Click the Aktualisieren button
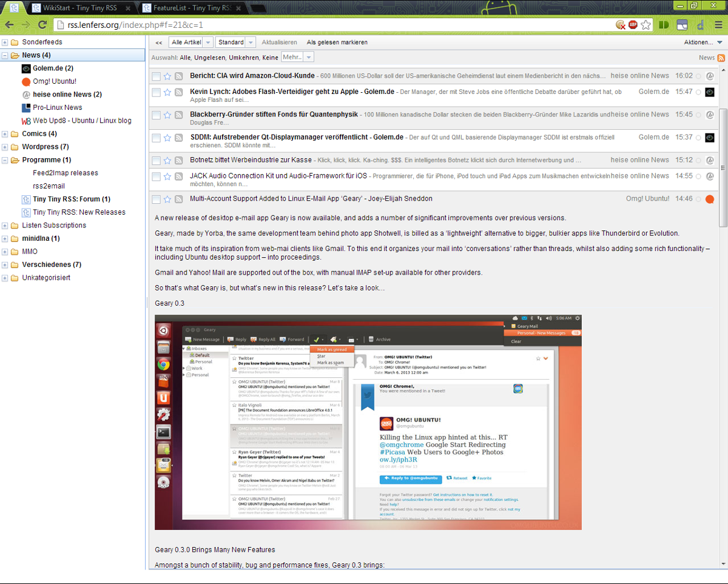This screenshot has width=728, height=584. [x=279, y=42]
